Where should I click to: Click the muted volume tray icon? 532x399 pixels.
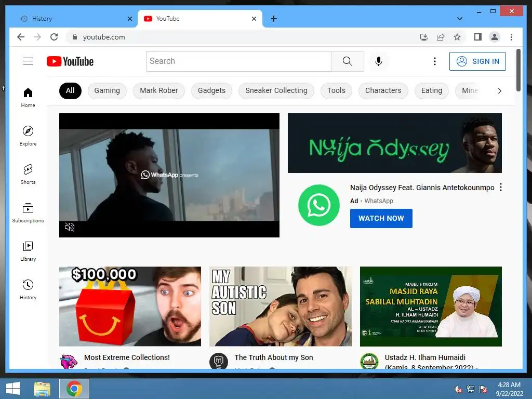(458, 389)
